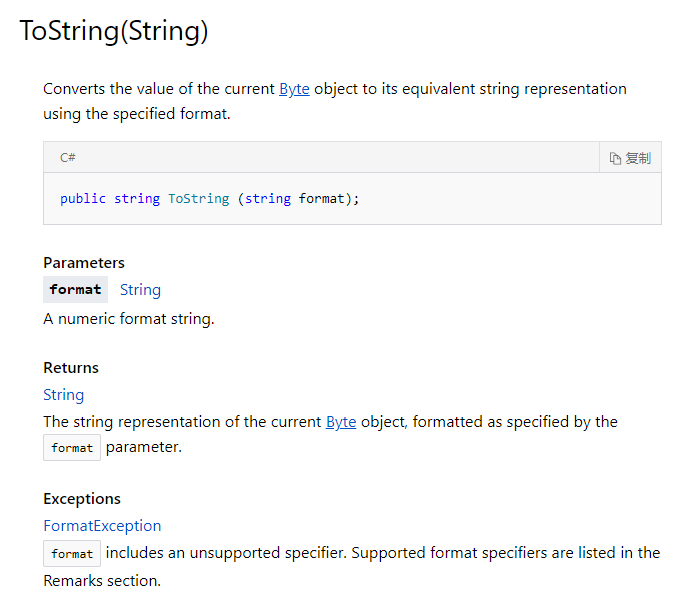
Task: Click the 'using the specified format.' text
Action: pos(137,114)
